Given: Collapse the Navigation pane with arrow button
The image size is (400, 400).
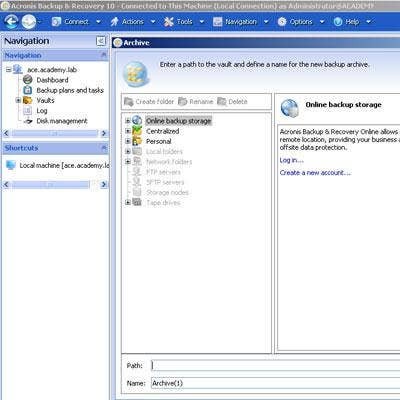Looking at the screenshot, I should click(101, 41).
